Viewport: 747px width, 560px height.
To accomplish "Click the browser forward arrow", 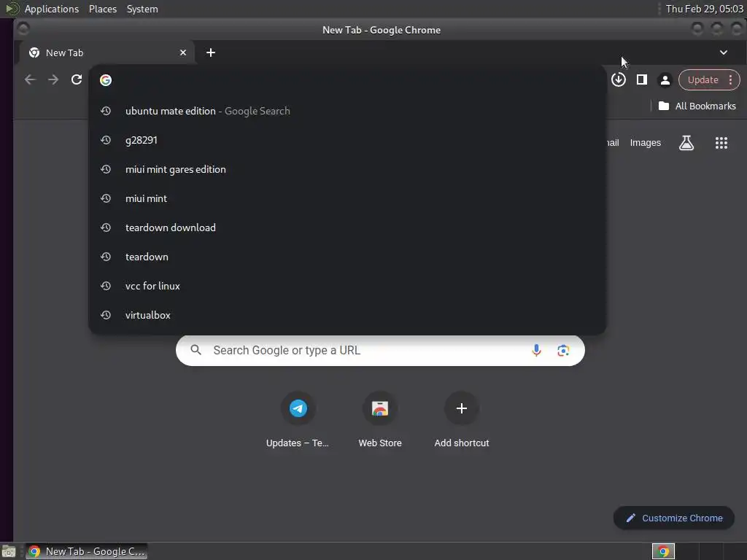I will 53,79.
